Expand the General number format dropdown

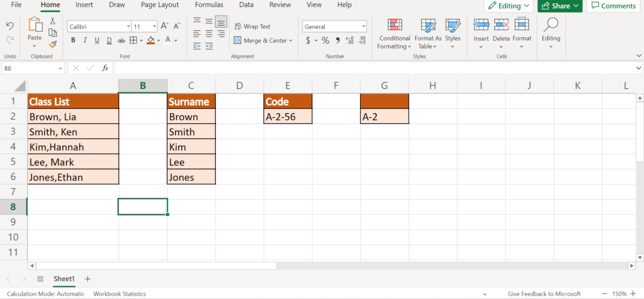[x=364, y=26]
